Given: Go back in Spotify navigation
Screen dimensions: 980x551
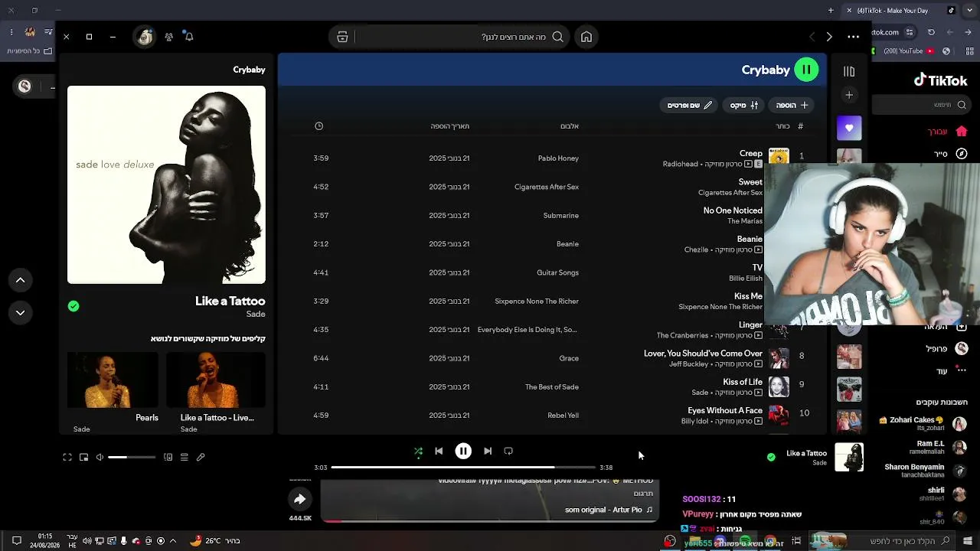Looking at the screenshot, I should (812, 37).
